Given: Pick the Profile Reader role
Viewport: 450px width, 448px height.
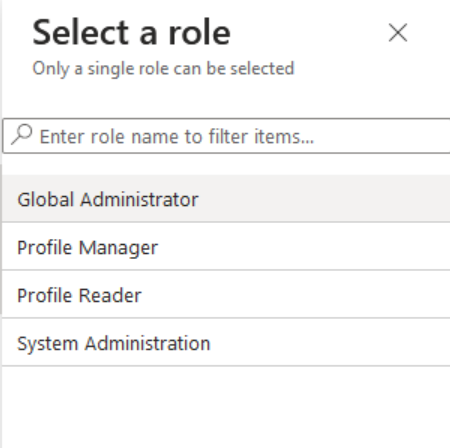Looking at the screenshot, I should tap(226, 295).
